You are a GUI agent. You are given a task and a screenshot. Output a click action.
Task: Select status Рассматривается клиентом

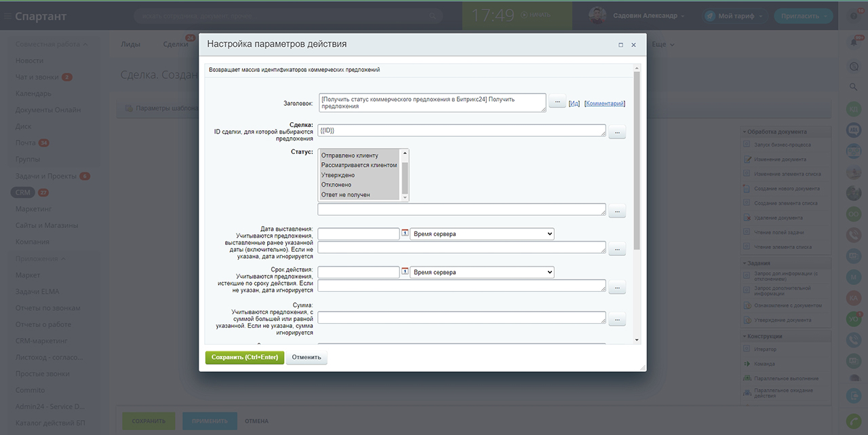coord(359,165)
